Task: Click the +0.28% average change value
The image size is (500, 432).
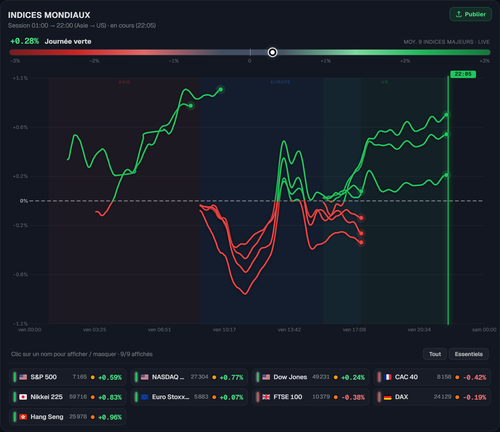Action: click(x=24, y=41)
